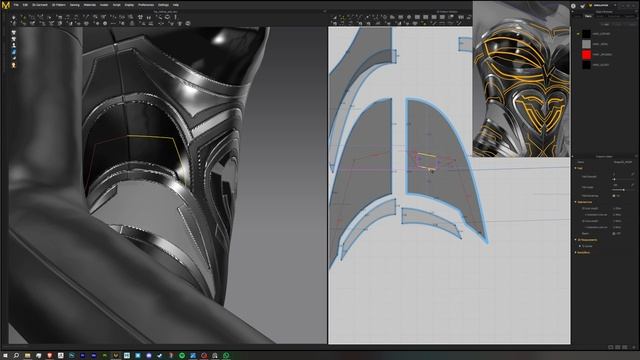Viewport: 640px width, 360px height.
Task: Open the Avatar menu
Action: pyautogui.click(x=104, y=5)
